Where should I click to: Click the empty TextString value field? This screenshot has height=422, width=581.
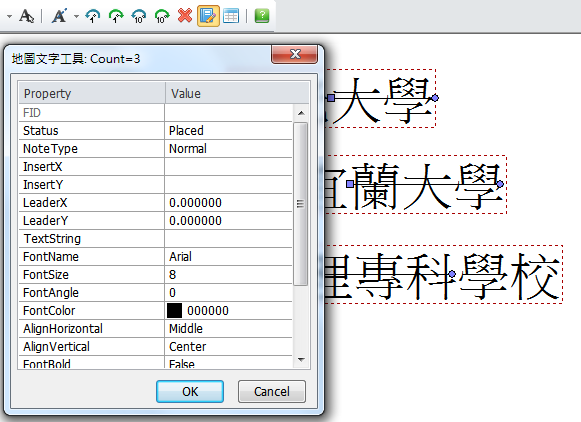click(x=228, y=239)
